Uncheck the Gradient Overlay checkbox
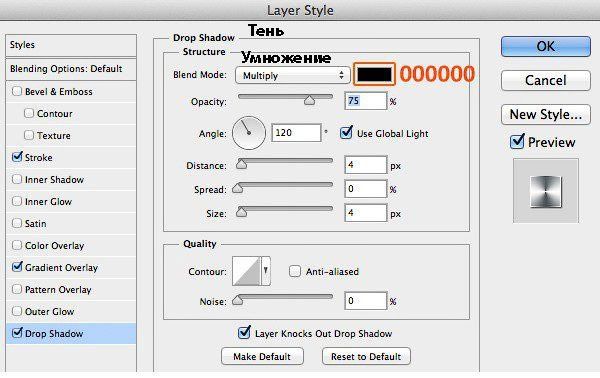 point(17,267)
